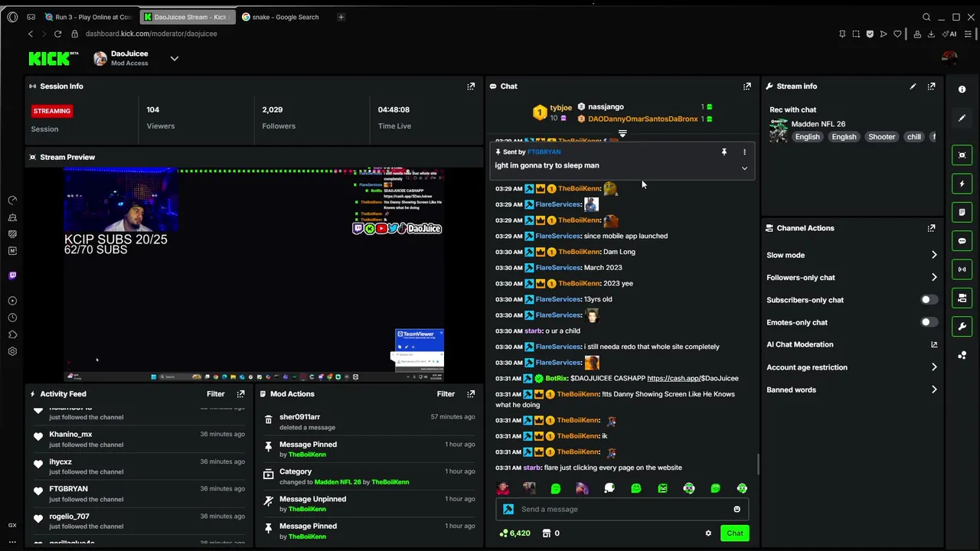Viewport: 980px width, 551px height.
Task: Pop out the Chat panel
Action: (747, 86)
